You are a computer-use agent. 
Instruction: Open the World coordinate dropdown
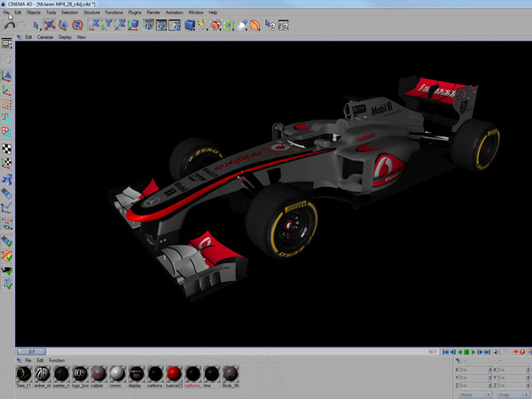[x=474, y=395]
